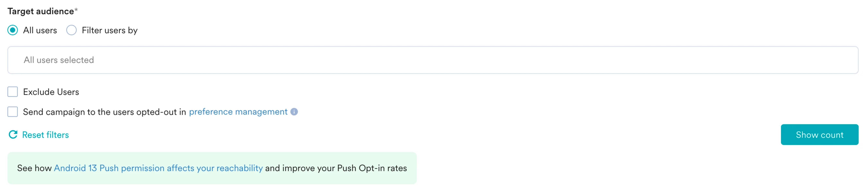Open the preference management link

pyautogui.click(x=238, y=112)
